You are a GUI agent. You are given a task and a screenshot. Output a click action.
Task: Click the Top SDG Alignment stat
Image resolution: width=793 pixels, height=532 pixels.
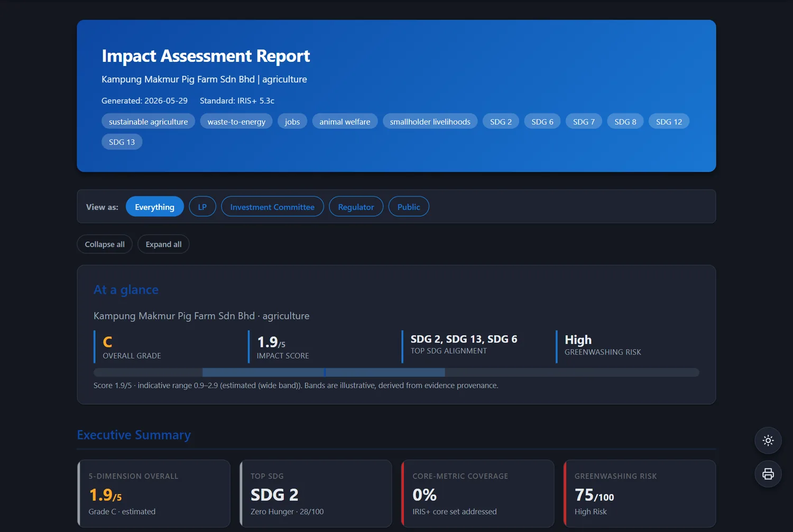click(474, 347)
